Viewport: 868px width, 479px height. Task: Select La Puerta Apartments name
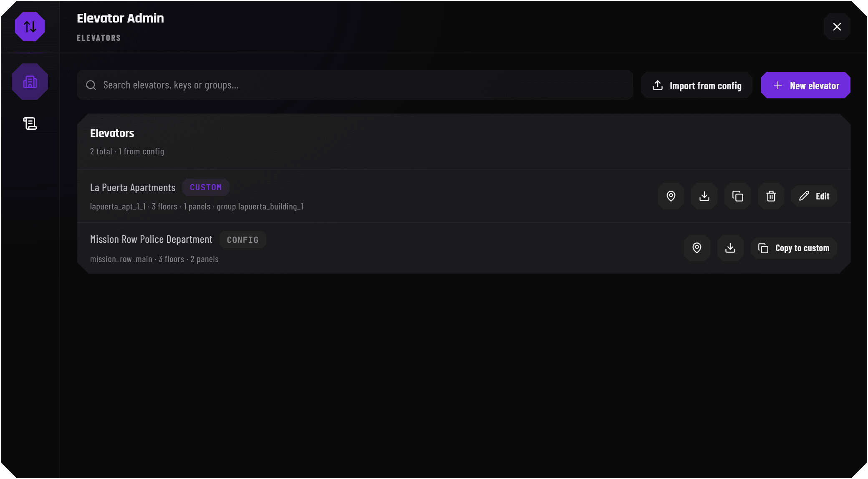[x=133, y=188]
